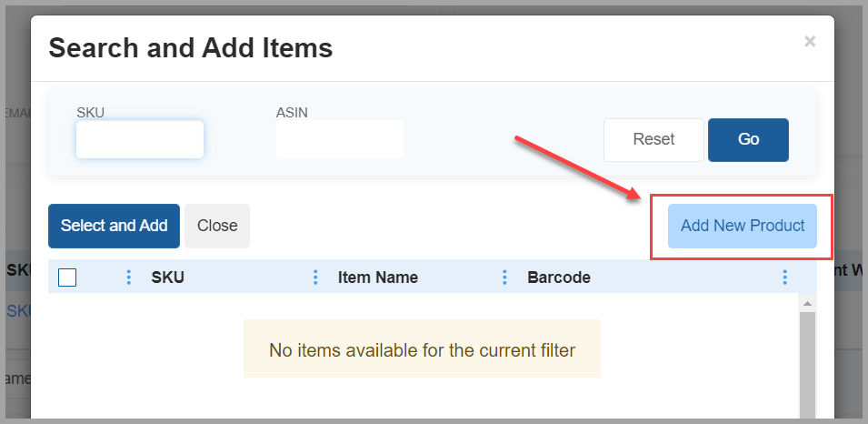Sort by the Barcode column header

[x=559, y=278]
